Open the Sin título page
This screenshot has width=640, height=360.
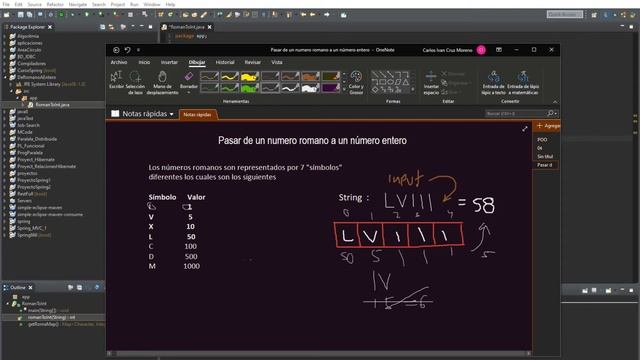[546, 156]
